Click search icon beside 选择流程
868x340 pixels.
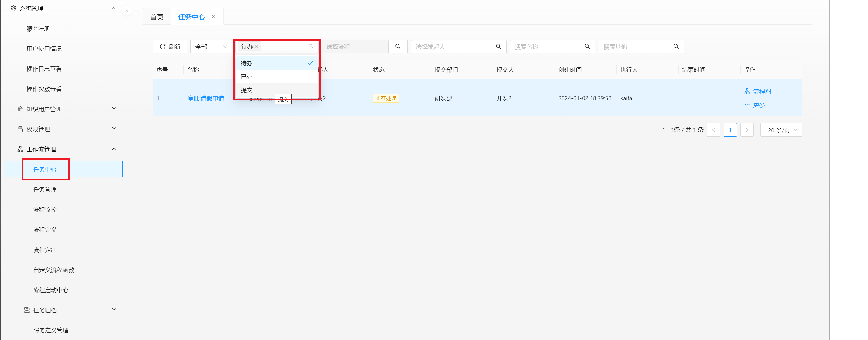pos(398,46)
